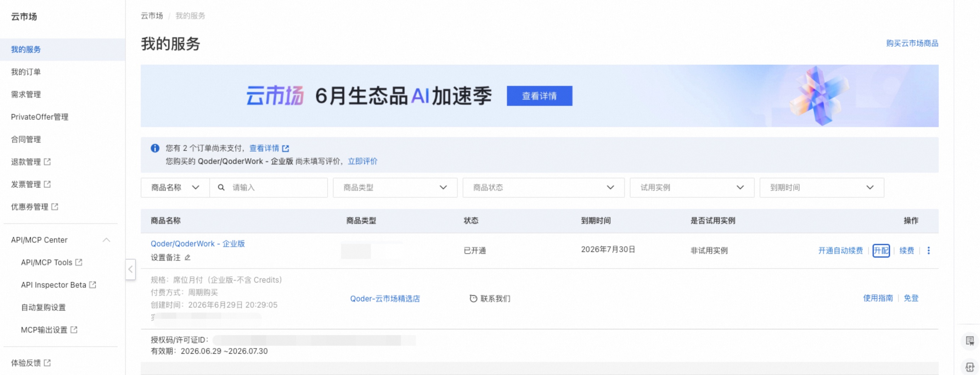Collapse the sidebar with the arrow handle

click(130, 269)
